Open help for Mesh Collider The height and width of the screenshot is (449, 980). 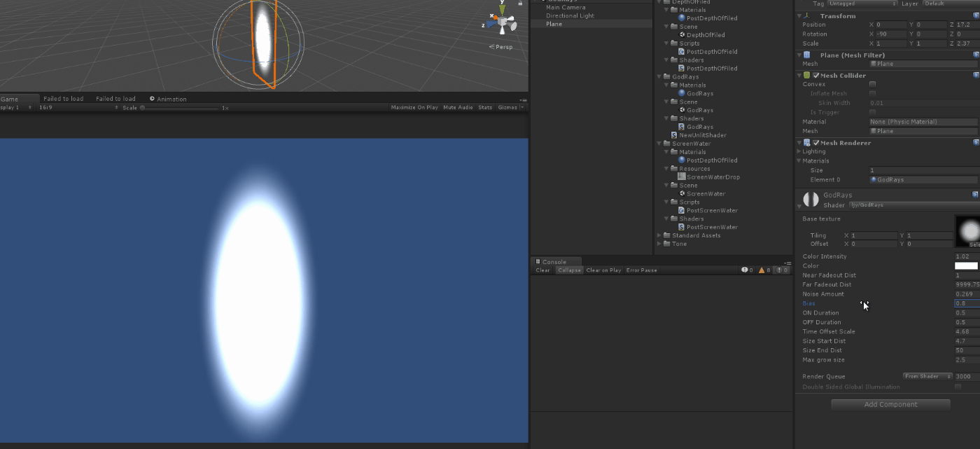coord(976,75)
